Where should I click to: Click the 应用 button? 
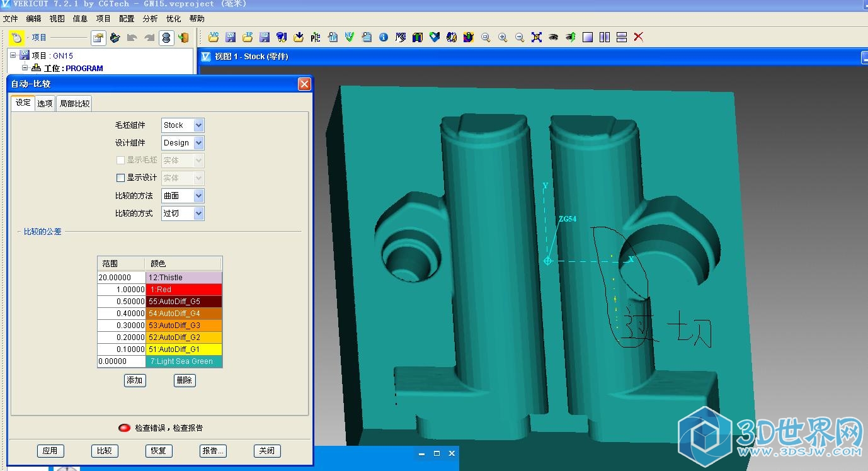click(50, 451)
